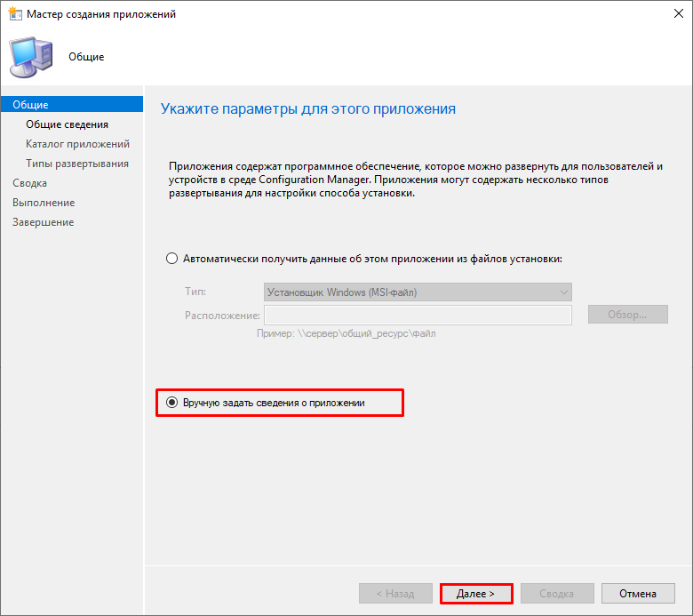Go to Типы развертывания step
The image size is (693, 616).
tap(77, 164)
